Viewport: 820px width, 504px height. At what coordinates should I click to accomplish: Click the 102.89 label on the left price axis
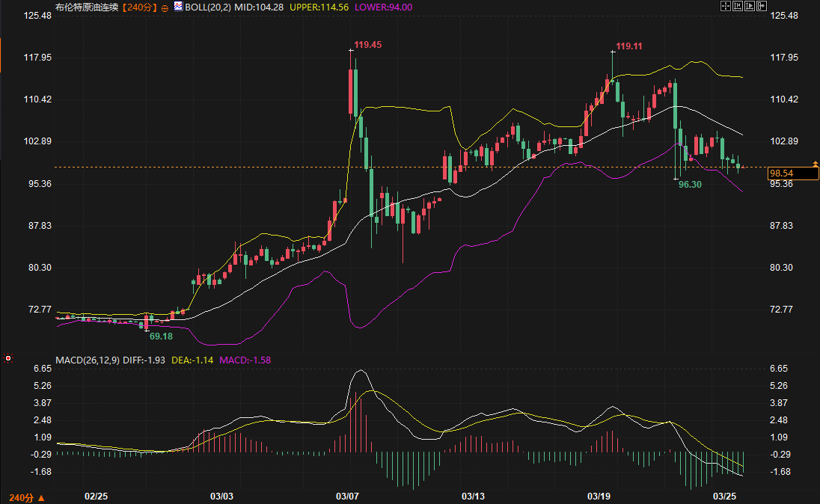(37, 141)
